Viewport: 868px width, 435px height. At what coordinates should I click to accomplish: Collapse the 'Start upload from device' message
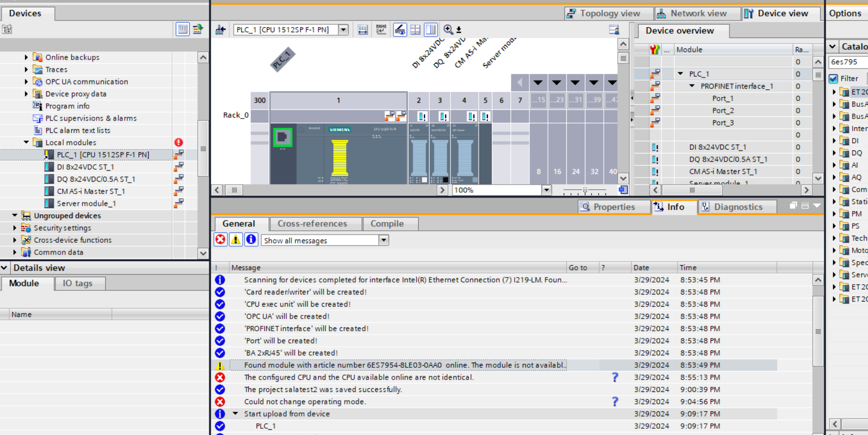point(235,413)
